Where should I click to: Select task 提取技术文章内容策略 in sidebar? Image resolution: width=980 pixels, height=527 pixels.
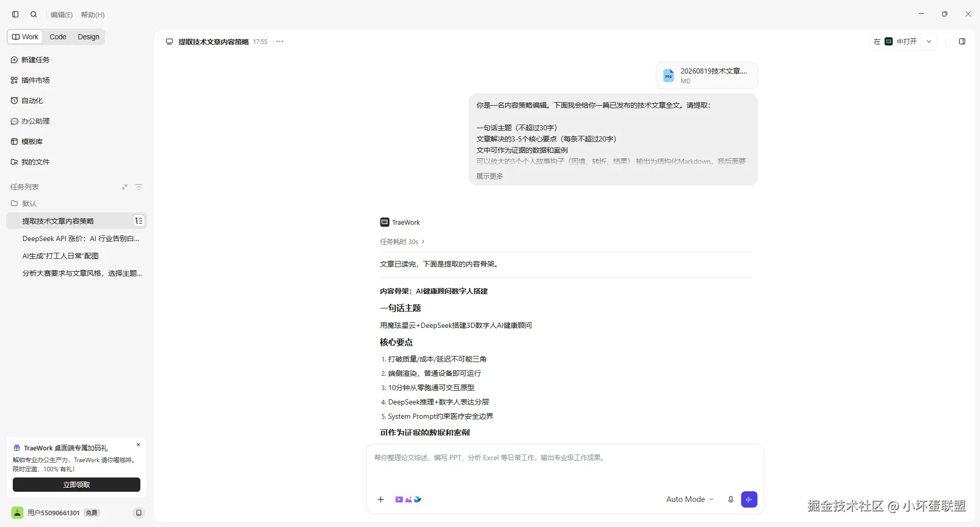[77, 221]
